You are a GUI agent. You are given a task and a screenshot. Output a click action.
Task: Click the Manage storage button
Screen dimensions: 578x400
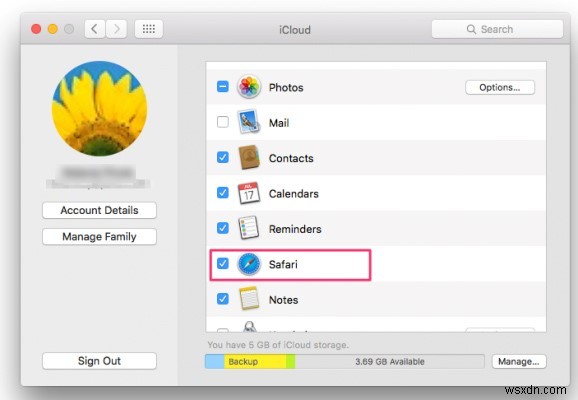click(x=519, y=361)
